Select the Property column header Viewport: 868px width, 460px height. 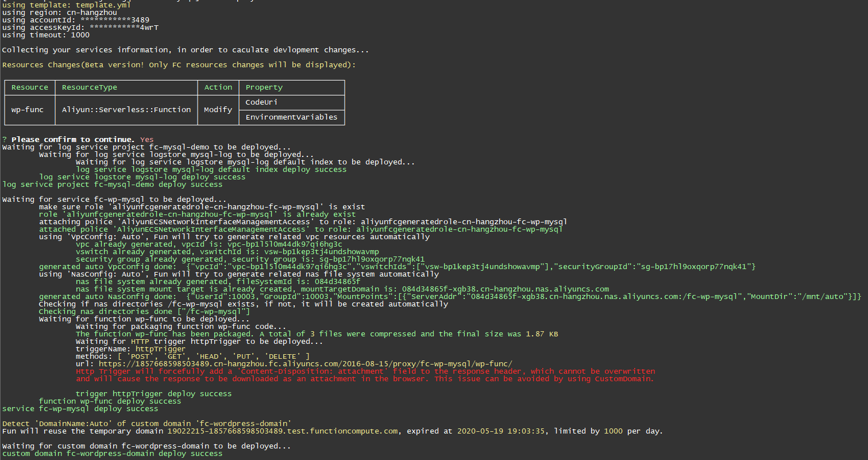264,87
